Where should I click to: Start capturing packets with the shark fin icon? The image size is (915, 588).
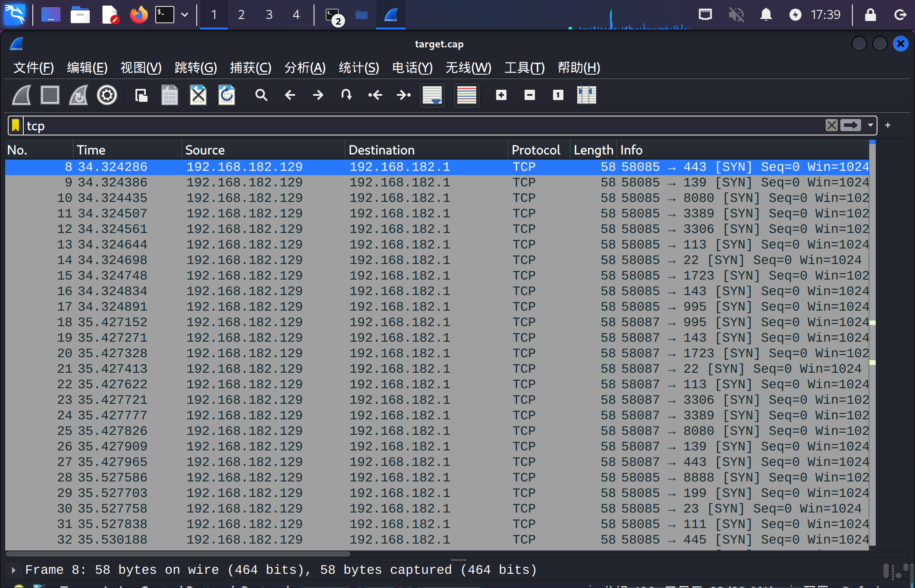(22, 95)
